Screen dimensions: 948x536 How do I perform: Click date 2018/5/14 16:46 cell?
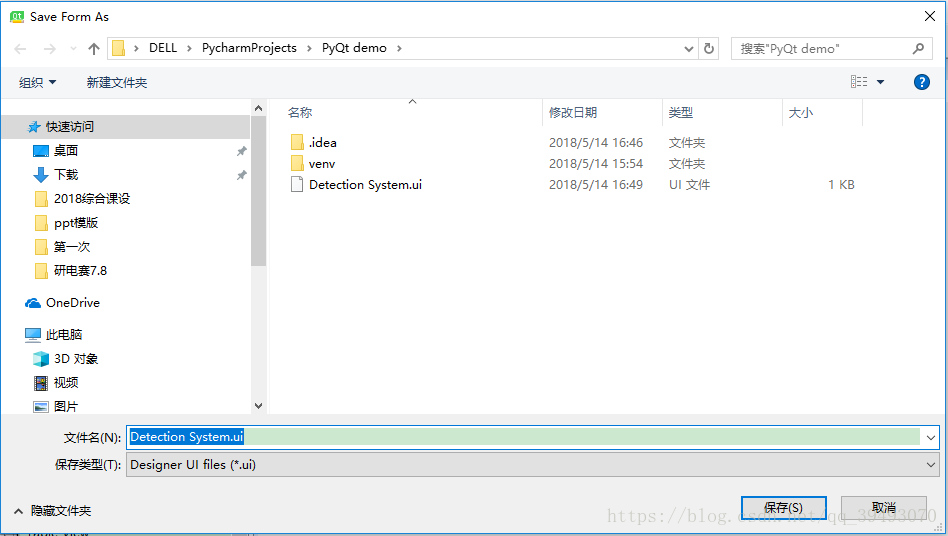coord(596,143)
